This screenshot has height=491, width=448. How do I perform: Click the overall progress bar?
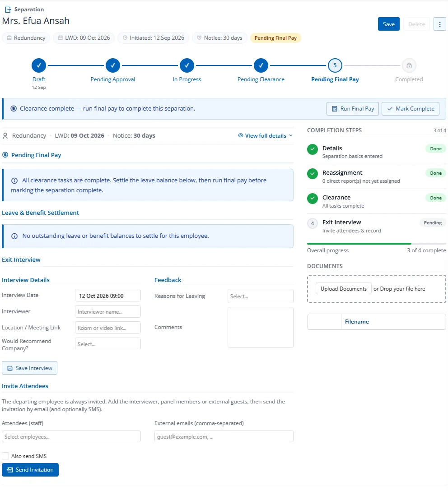click(376, 244)
